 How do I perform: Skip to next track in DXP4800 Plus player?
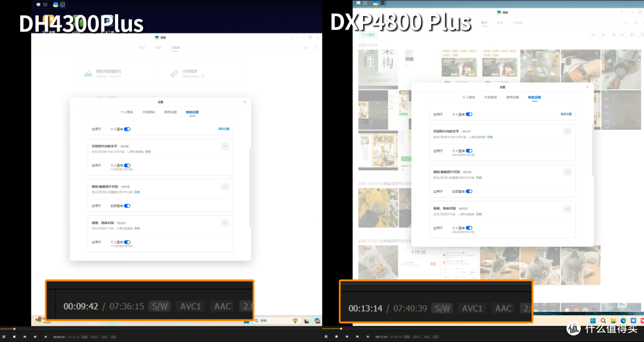click(x=357, y=337)
